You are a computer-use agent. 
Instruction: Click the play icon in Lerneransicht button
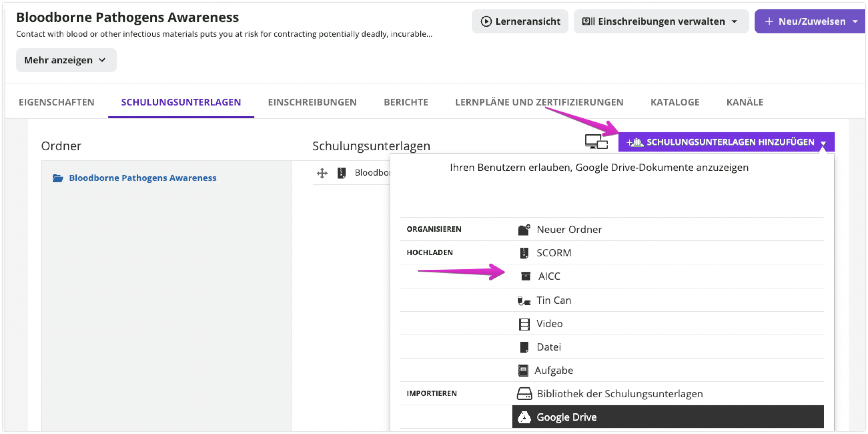tap(486, 22)
